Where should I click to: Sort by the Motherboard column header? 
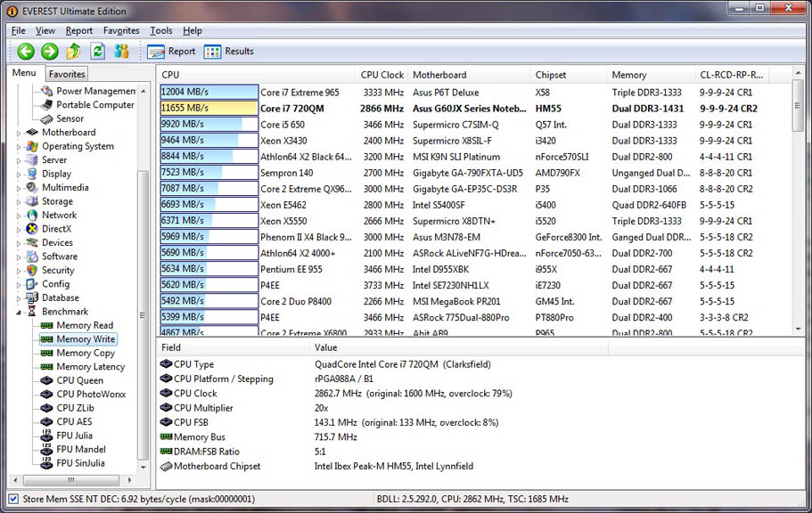(x=469, y=75)
